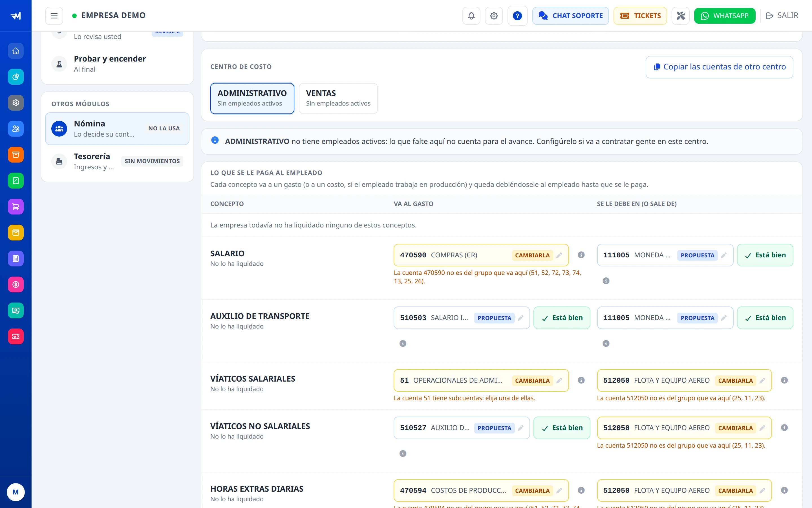This screenshot has width=812, height=508.
Task: Open the Tesorería module
Action: [x=117, y=161]
